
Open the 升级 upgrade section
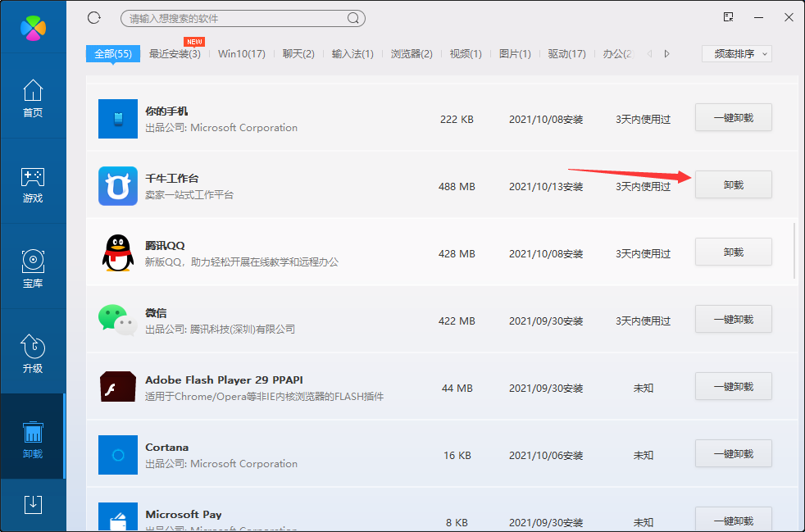coord(33,354)
